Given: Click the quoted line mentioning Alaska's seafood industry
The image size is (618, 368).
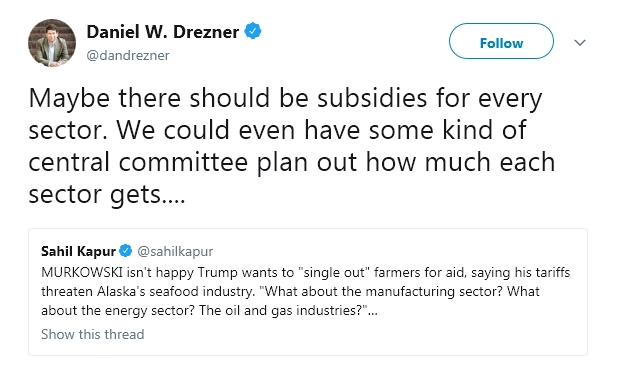Looking at the screenshot, I should (x=290, y=292).
